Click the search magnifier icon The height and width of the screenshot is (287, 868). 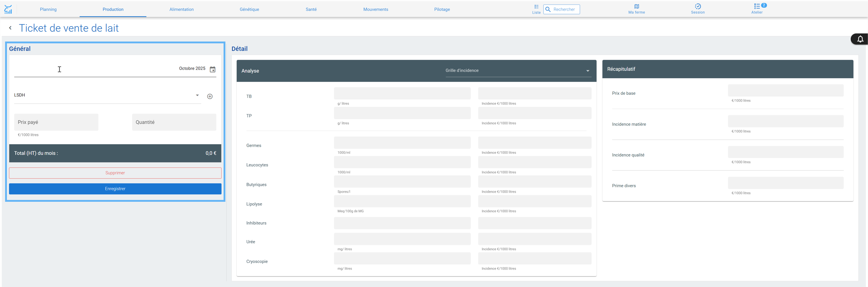(548, 9)
